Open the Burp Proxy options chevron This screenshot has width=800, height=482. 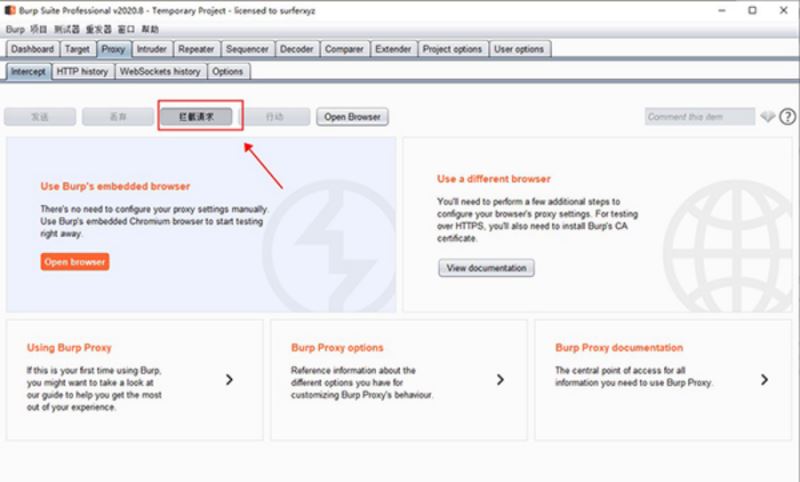[500, 379]
